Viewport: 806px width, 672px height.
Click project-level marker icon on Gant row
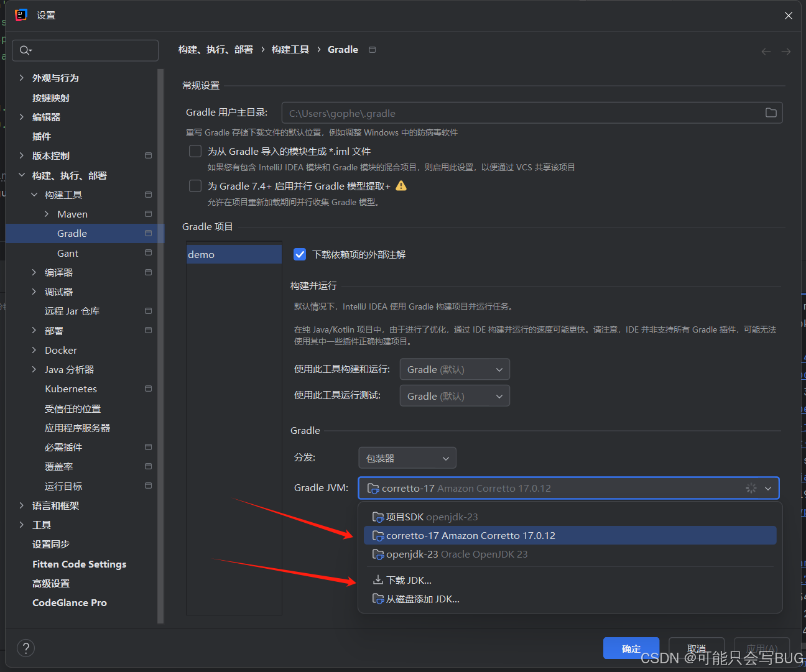click(x=148, y=252)
